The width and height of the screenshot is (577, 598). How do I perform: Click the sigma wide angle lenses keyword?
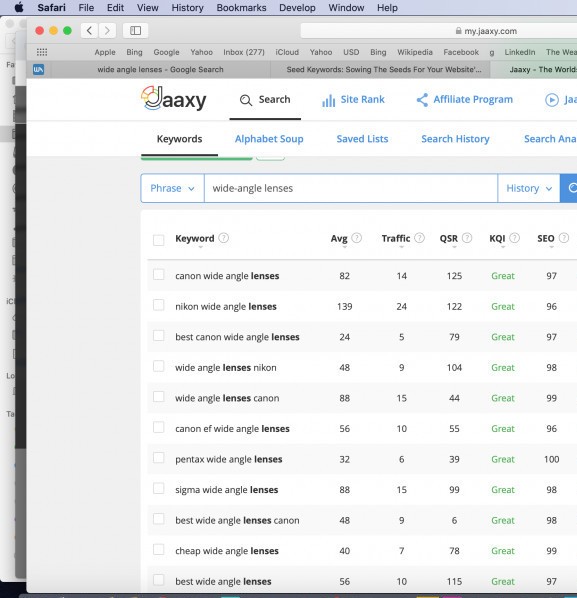coord(227,490)
